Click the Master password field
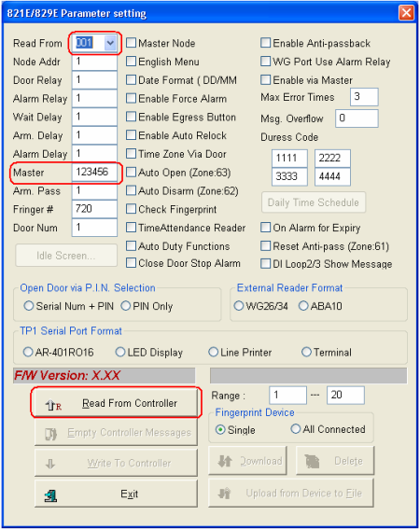The height and width of the screenshot is (529, 420). [x=94, y=173]
